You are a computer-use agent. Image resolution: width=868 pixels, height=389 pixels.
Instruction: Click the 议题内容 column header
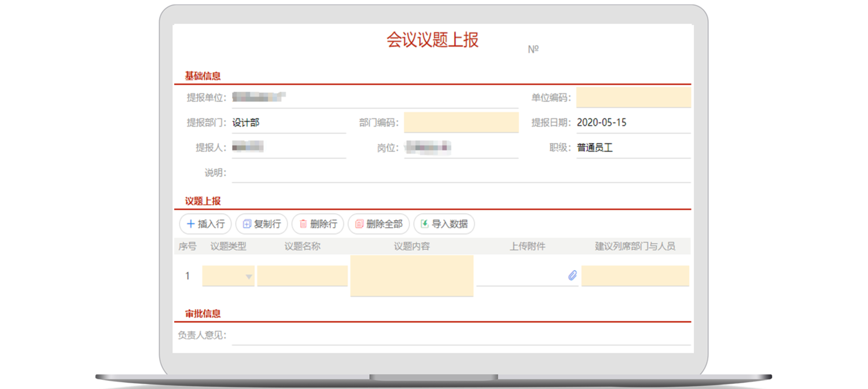(x=411, y=246)
